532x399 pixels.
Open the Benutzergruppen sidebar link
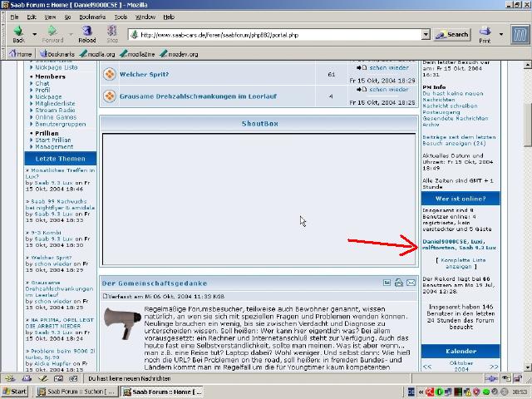pyautogui.click(x=61, y=124)
